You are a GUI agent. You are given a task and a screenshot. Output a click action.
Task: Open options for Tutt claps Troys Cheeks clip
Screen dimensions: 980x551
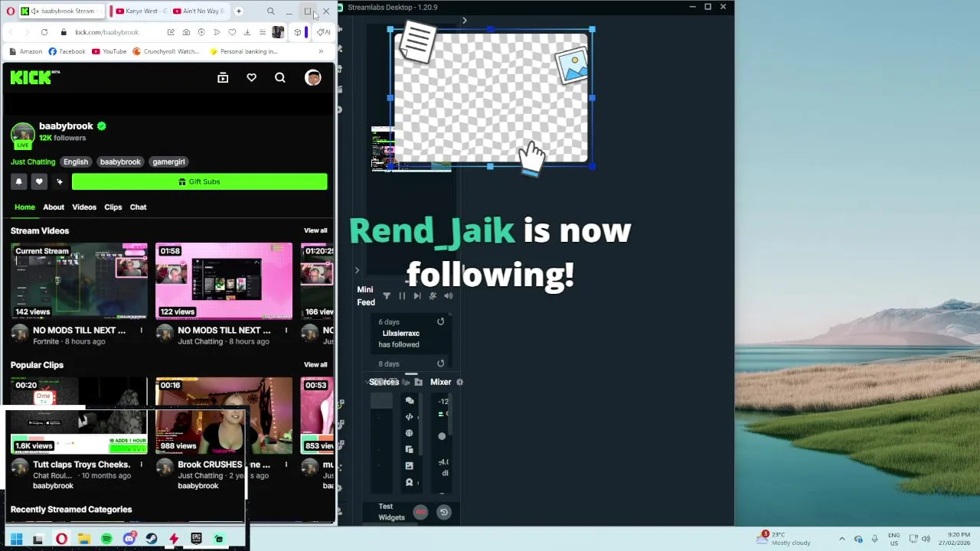[x=141, y=465]
